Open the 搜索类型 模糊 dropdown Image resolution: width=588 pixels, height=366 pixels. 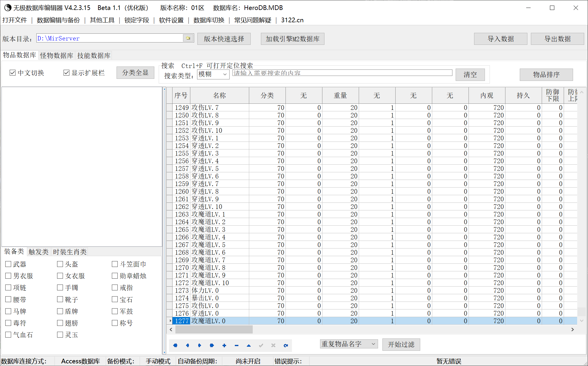click(x=213, y=74)
